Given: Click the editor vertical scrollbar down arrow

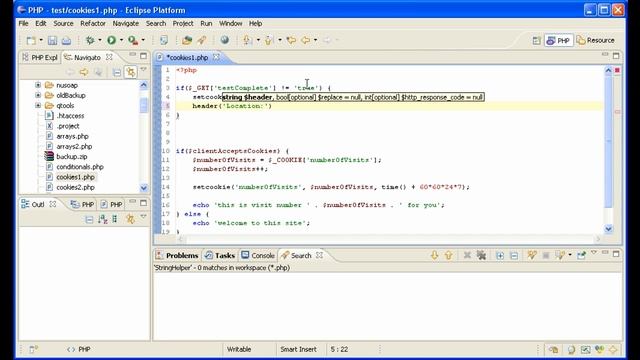Looking at the screenshot, I should pyautogui.click(x=608, y=229).
